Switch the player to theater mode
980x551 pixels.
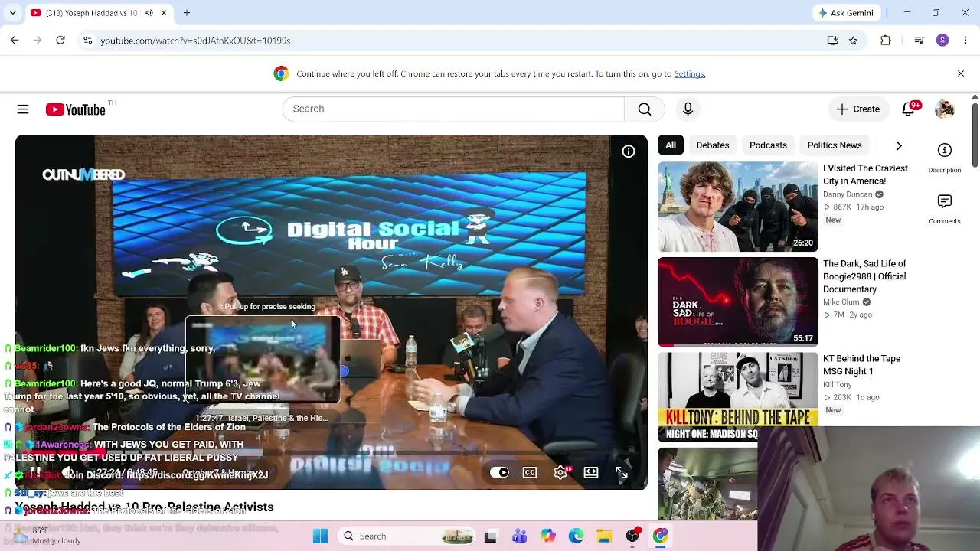point(591,473)
